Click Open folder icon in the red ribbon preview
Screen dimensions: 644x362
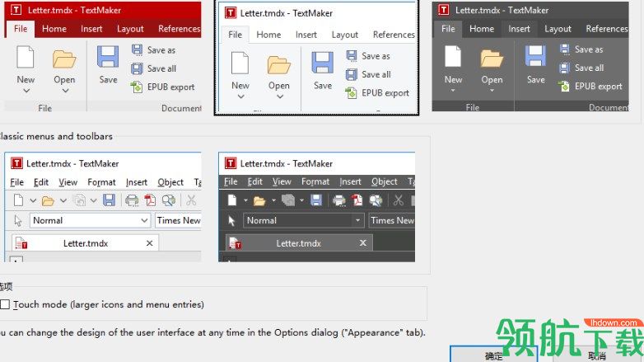[x=64, y=59]
